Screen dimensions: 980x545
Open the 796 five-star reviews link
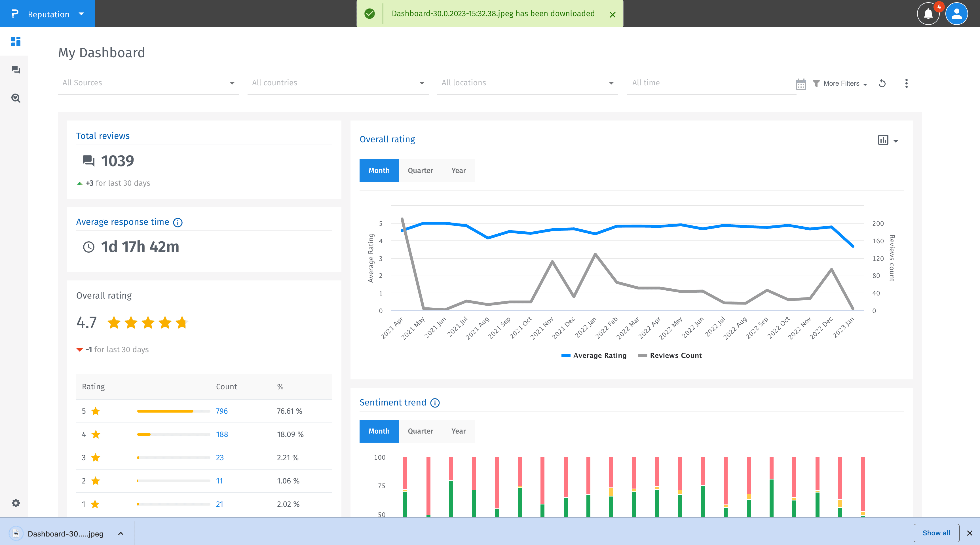221,411
